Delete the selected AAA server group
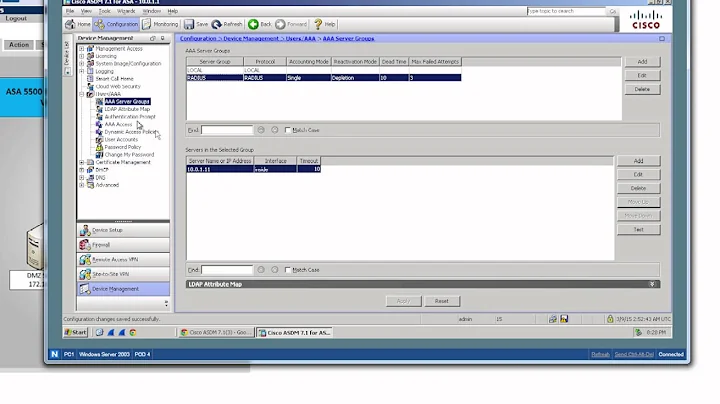720x404 pixels. (x=642, y=89)
